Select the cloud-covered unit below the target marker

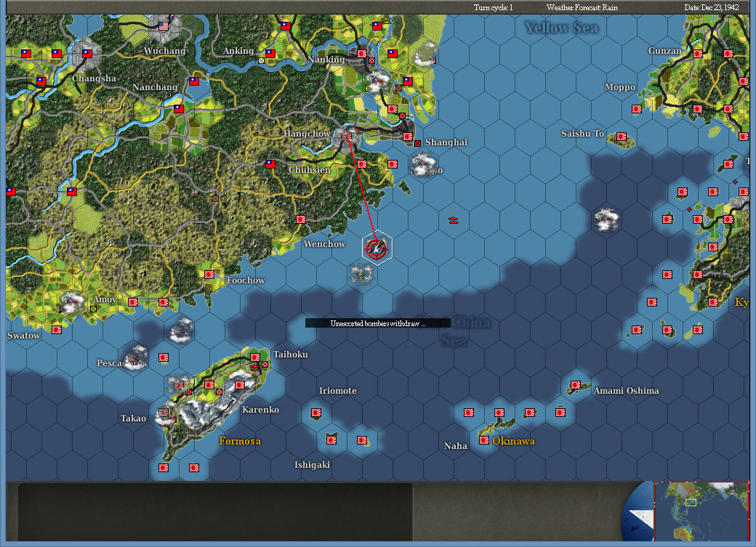361,275
